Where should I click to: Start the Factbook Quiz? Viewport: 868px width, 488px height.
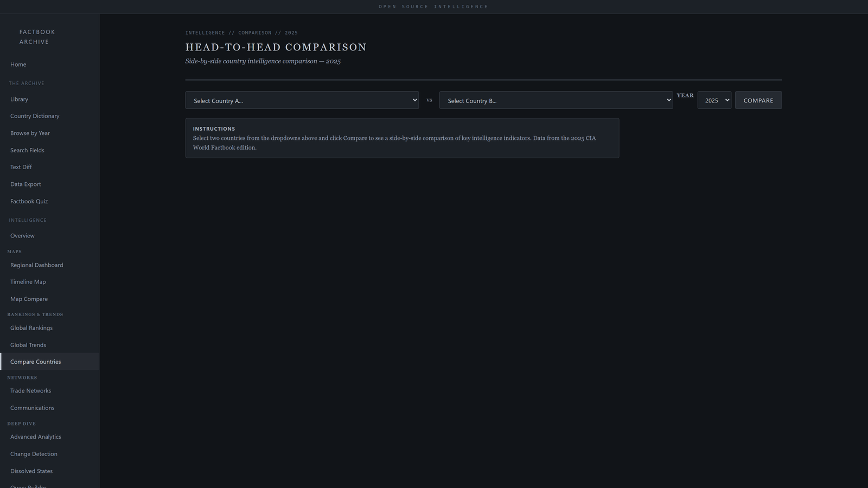[29, 201]
